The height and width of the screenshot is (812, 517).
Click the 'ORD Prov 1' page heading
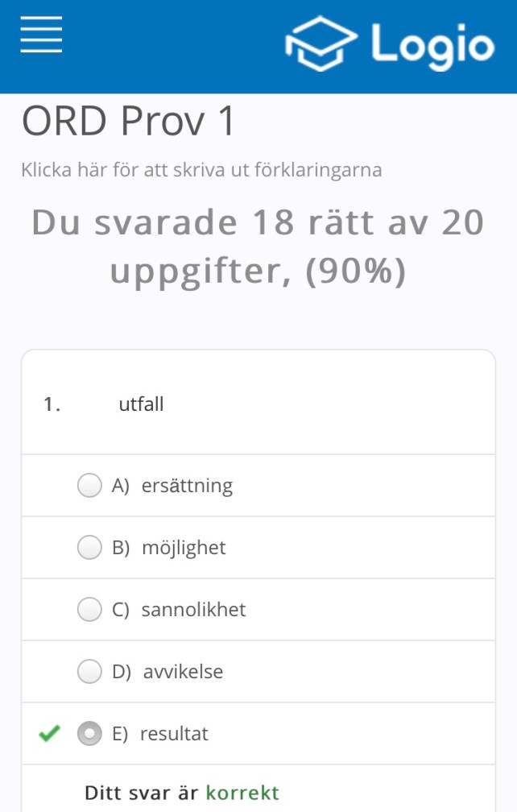pyautogui.click(x=129, y=122)
